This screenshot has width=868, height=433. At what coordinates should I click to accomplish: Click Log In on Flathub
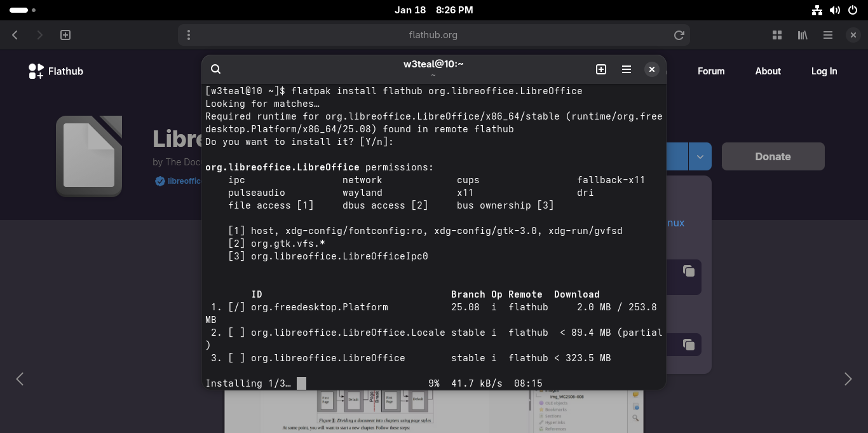(x=824, y=71)
